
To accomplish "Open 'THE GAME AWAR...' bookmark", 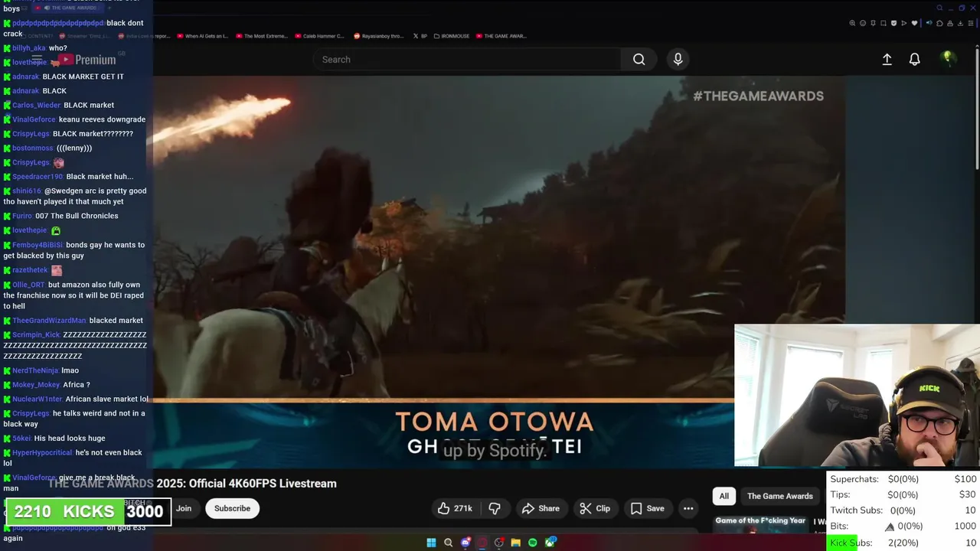I will (501, 36).
